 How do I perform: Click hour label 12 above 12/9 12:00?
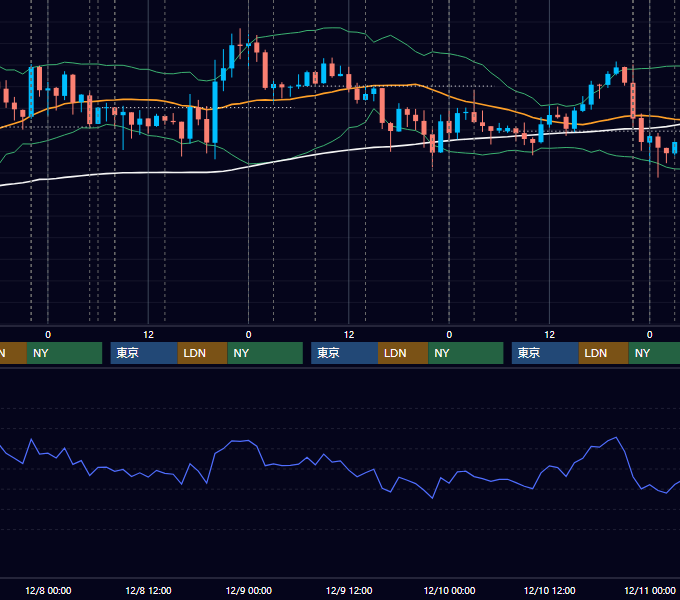[x=349, y=335]
